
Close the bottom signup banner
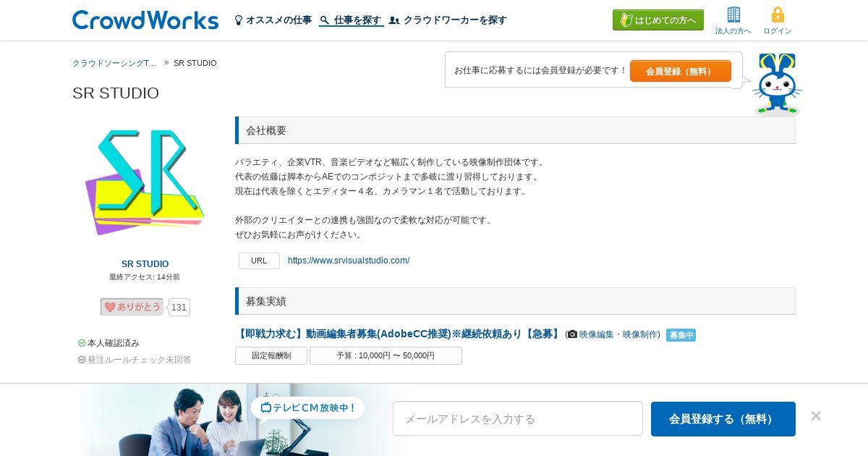816,416
